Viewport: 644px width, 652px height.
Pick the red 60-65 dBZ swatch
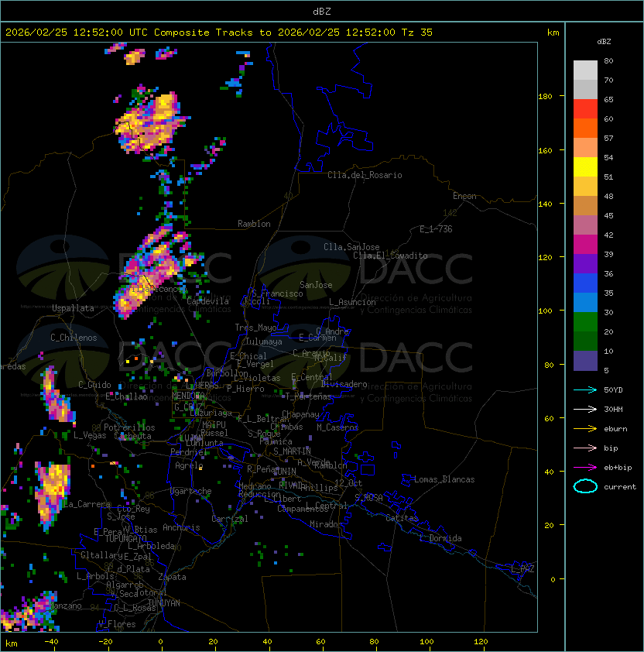point(585,109)
